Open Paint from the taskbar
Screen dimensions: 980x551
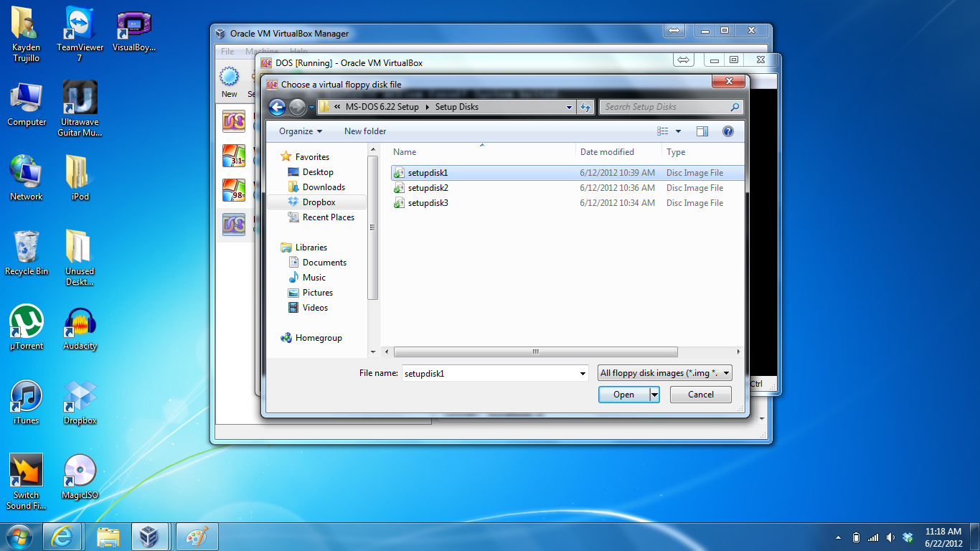[x=196, y=537]
